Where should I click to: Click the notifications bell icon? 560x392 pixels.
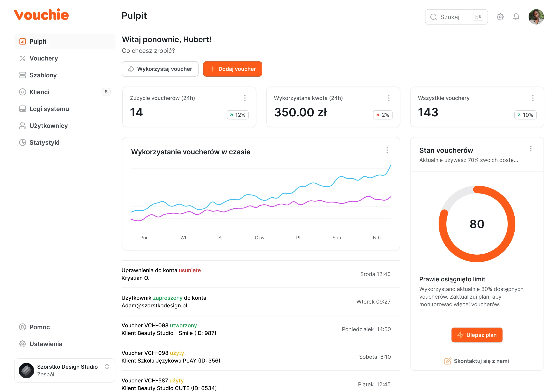tap(516, 17)
